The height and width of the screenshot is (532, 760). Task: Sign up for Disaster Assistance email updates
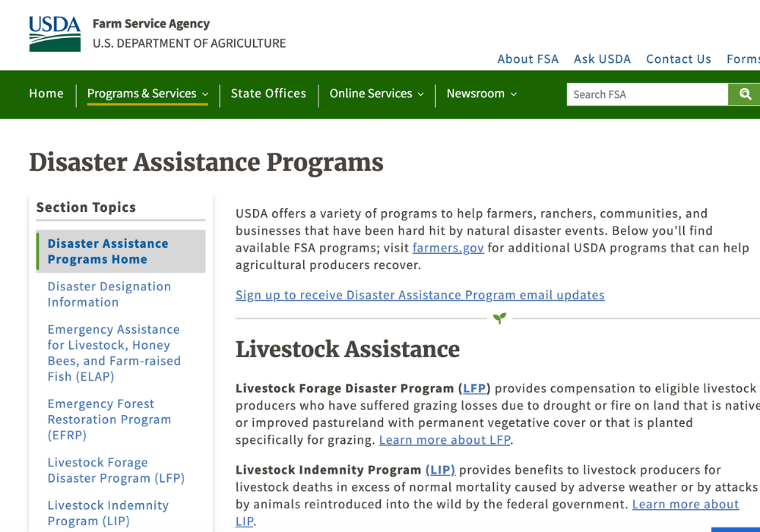pyautogui.click(x=420, y=295)
